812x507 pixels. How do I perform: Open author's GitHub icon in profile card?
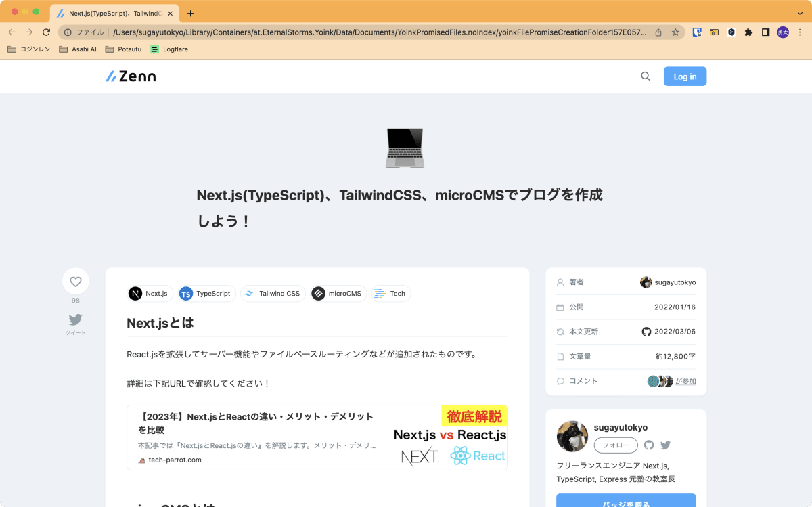pyautogui.click(x=650, y=445)
